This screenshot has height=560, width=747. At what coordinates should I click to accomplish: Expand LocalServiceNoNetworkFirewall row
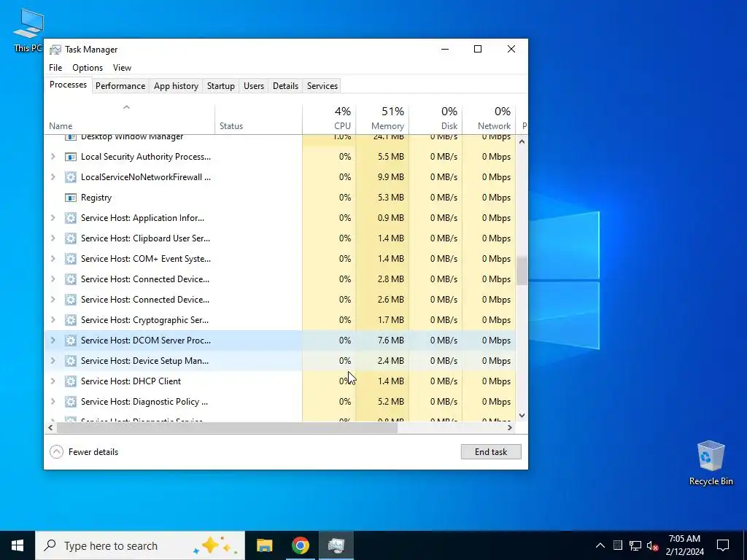pos(53,177)
